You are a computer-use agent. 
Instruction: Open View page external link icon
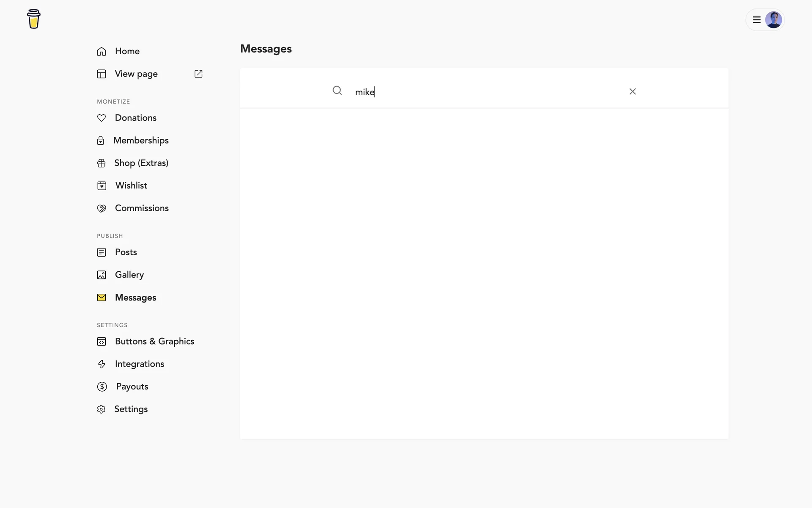(x=198, y=74)
